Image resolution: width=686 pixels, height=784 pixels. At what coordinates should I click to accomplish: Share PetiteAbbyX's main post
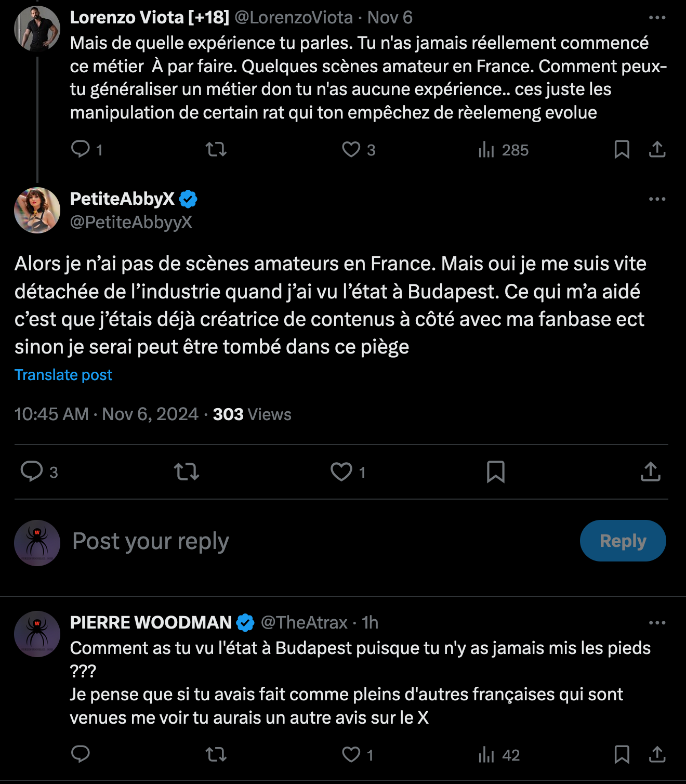point(650,472)
